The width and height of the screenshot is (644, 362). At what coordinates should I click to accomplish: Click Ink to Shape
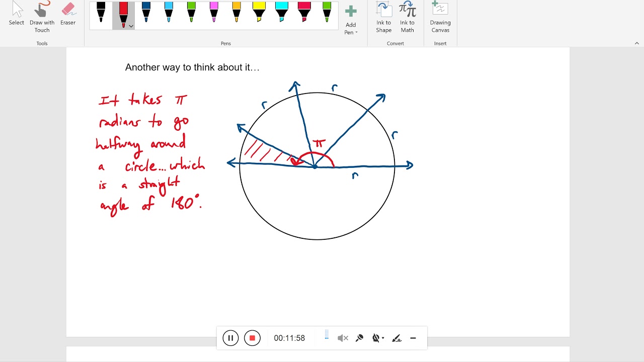[x=384, y=17]
